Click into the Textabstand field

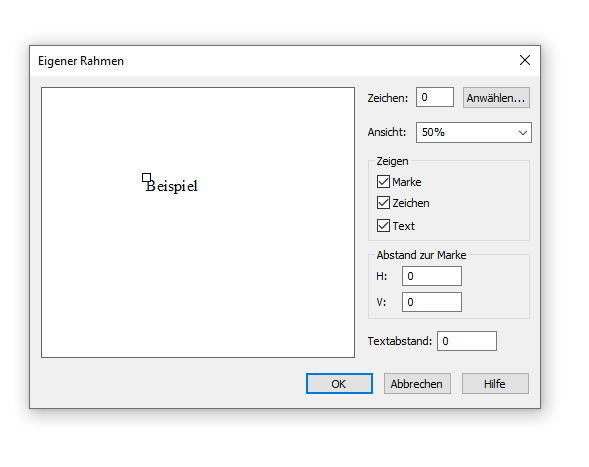(x=467, y=341)
